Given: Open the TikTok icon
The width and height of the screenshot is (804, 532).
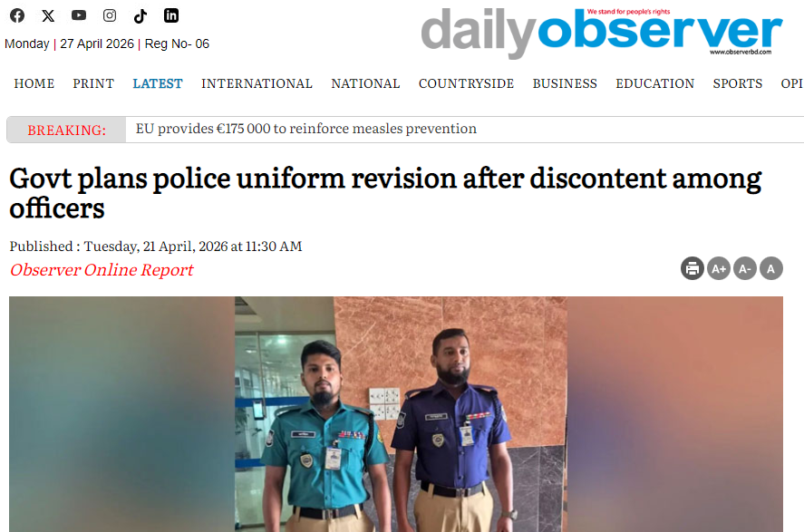Looking at the screenshot, I should pos(140,16).
